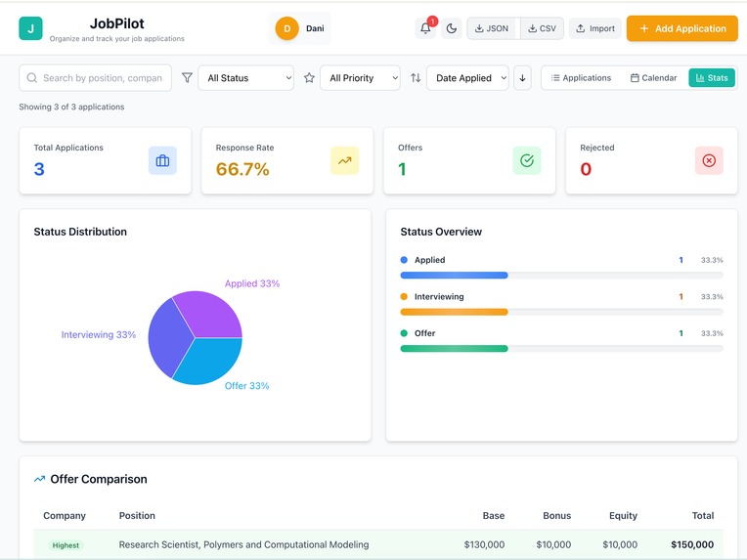Toggle descending sort direction arrow
747x560 pixels.
[523, 77]
